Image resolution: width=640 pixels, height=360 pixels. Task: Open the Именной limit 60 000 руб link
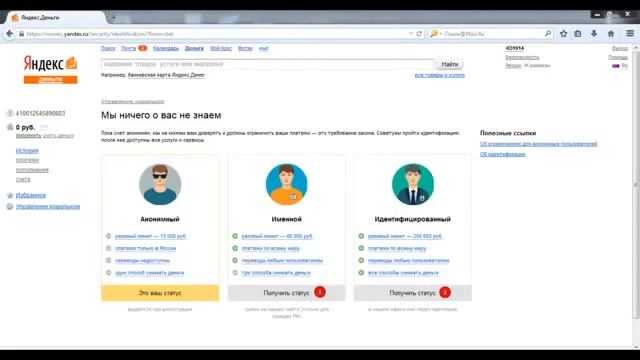click(x=277, y=236)
